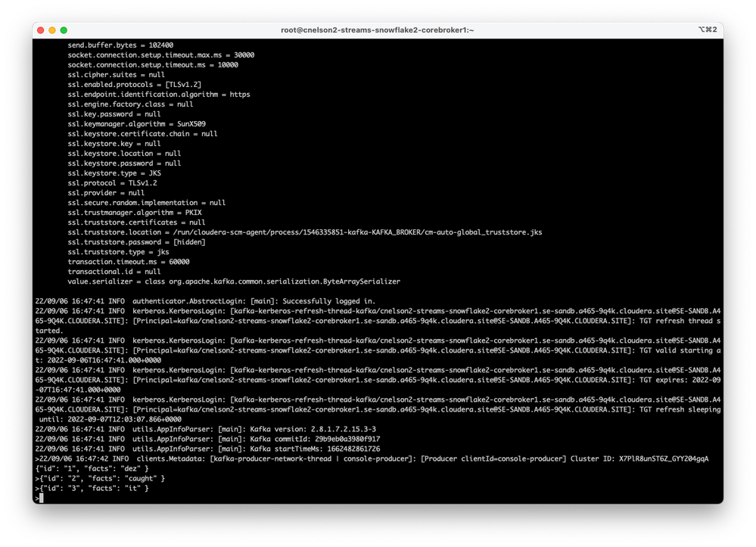Click the terminal cursor at the last prompt
Screen dimensions: 756x547
42,499
